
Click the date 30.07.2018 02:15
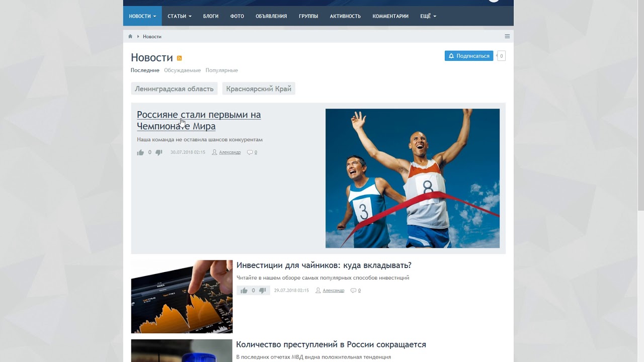click(x=188, y=152)
